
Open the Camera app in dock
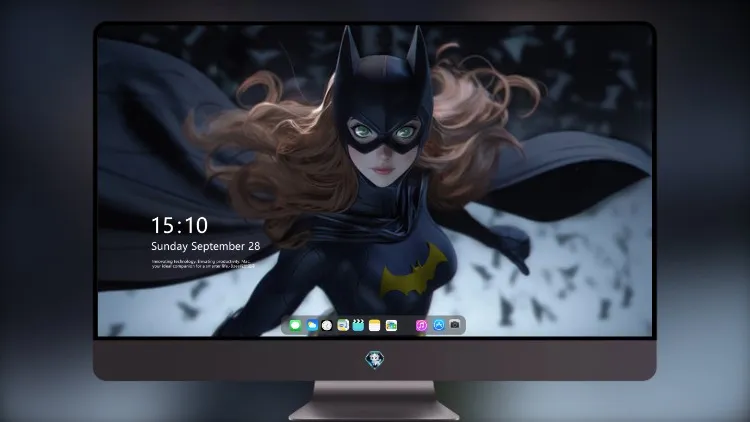(x=455, y=325)
